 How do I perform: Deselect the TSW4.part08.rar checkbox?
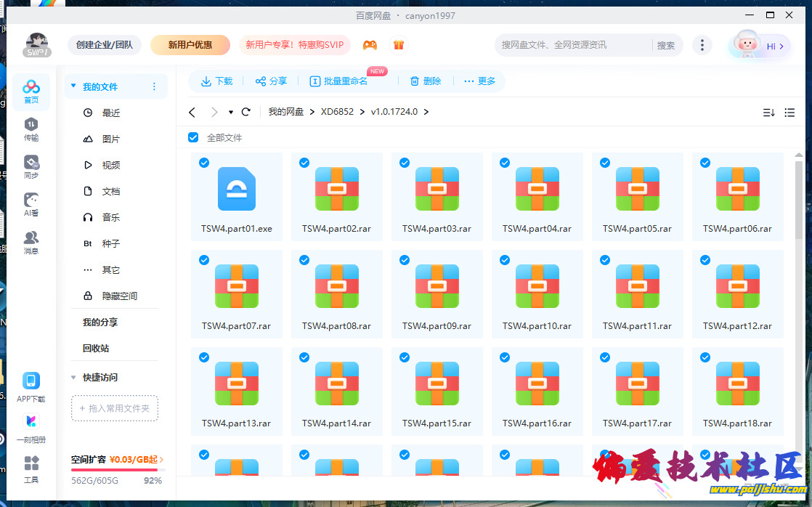pos(304,260)
